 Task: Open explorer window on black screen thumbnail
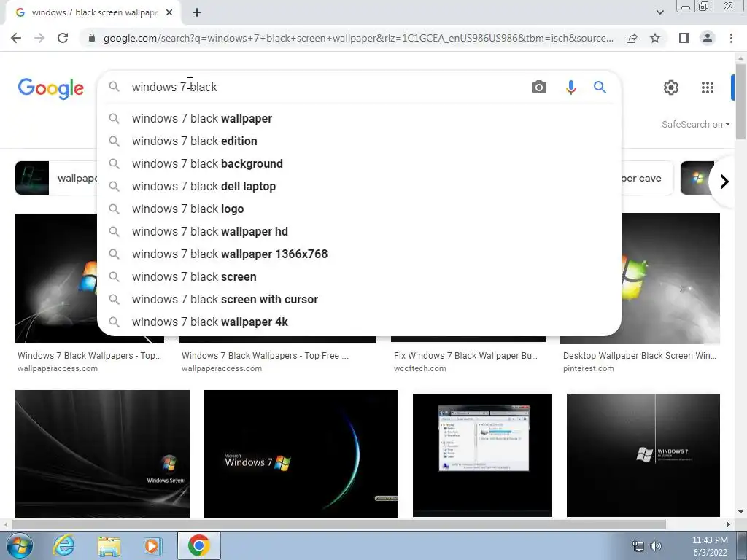tap(483, 455)
